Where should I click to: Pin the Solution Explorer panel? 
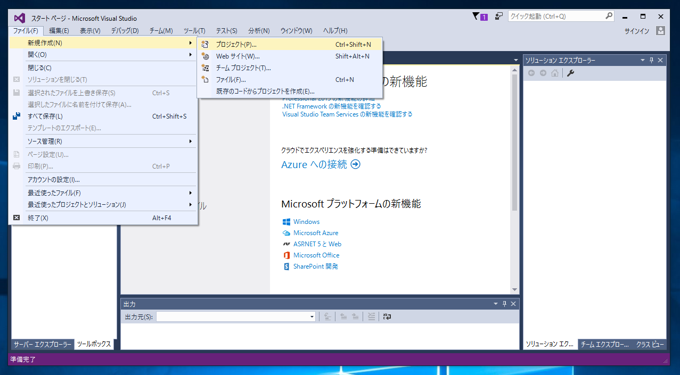(651, 60)
